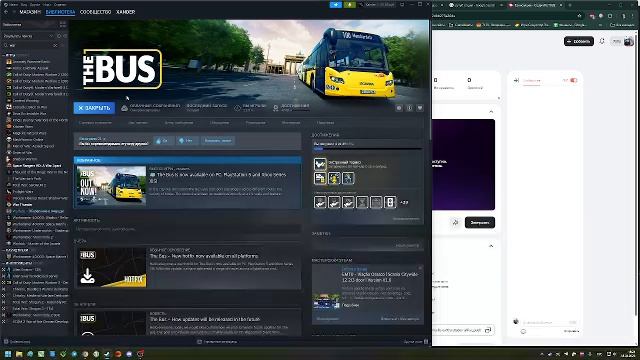640x360 pixels.
Task: Collapse the lower browser section chevron
Action: point(491,246)
